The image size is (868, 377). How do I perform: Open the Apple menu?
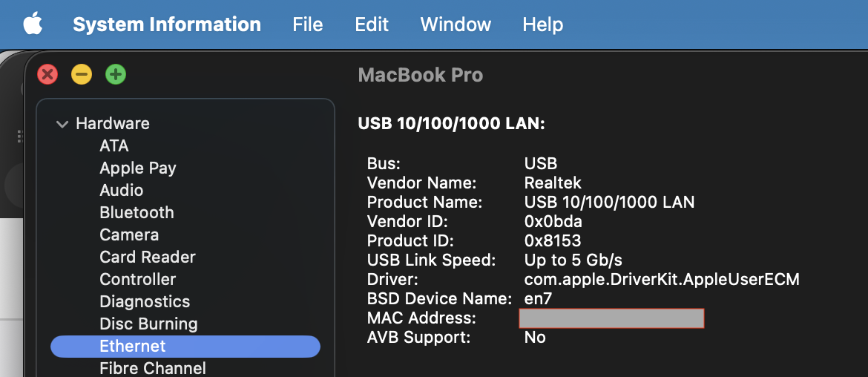pos(33,24)
